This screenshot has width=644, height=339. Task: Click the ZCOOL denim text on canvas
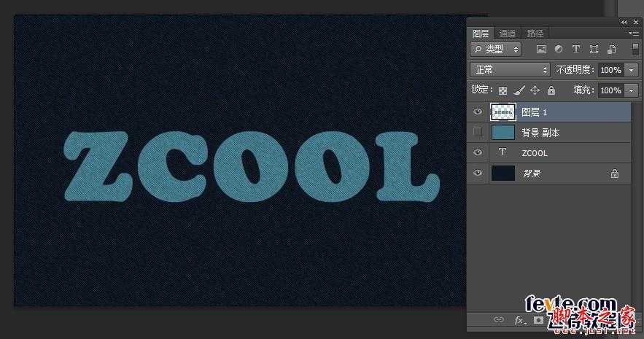[252, 166]
